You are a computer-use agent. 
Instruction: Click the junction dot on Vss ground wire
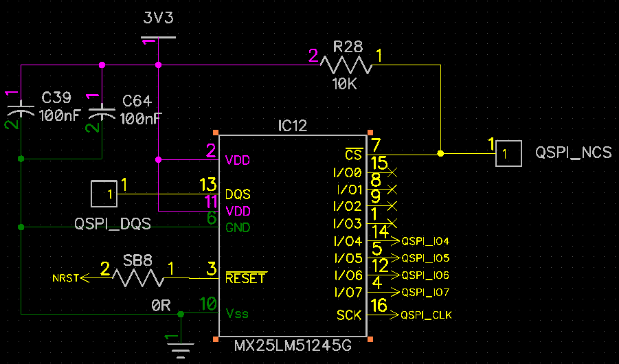(181, 315)
